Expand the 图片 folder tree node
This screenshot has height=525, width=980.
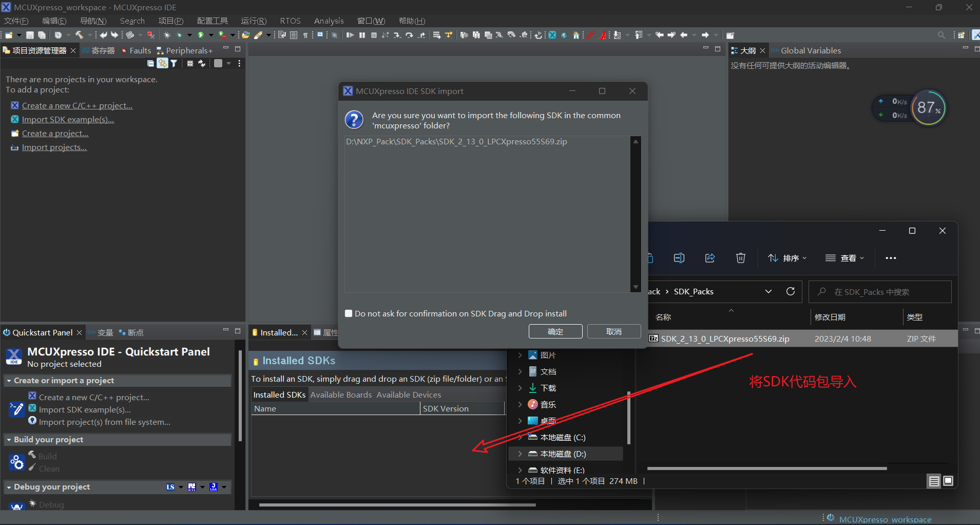tap(520, 355)
